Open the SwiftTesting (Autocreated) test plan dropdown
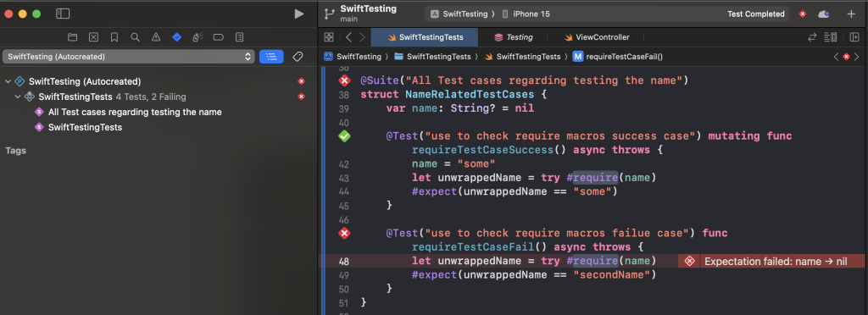This screenshot has width=868, height=315. pyautogui.click(x=129, y=57)
